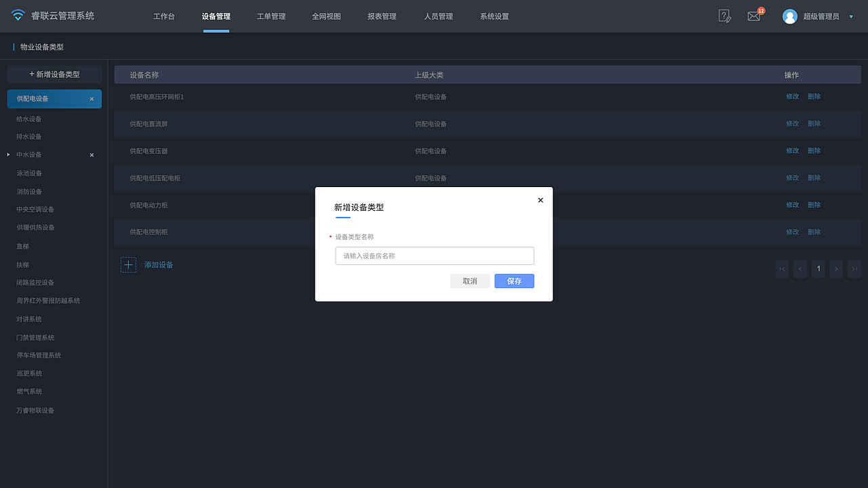868x488 pixels.
Task: Select 门禁管理系统 in the sidebar
Action: point(35,338)
